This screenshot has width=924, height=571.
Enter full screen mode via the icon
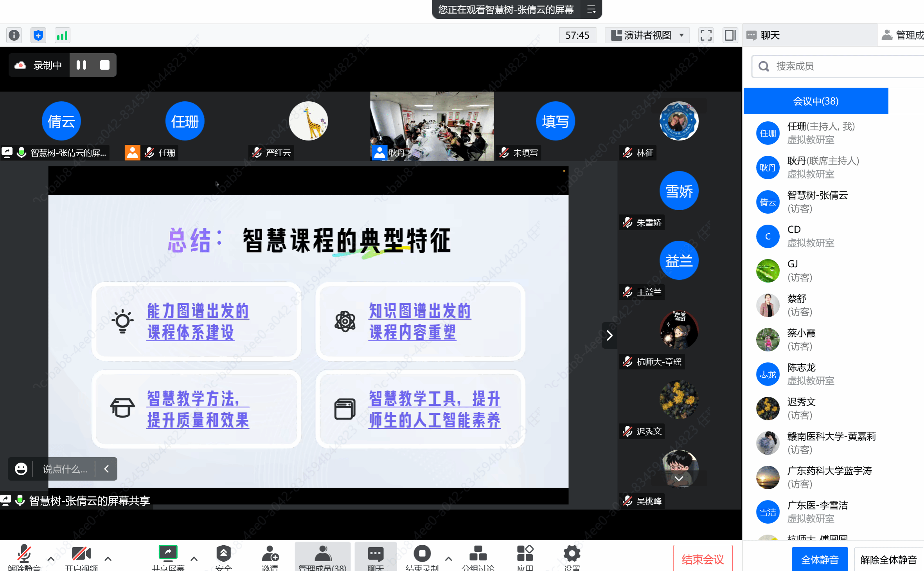click(706, 35)
